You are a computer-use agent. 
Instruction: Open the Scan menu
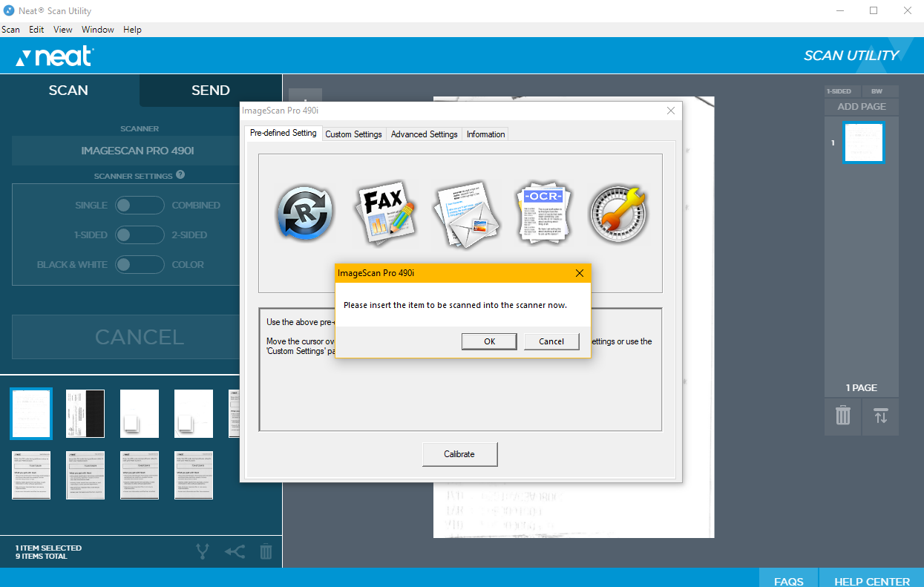10,30
